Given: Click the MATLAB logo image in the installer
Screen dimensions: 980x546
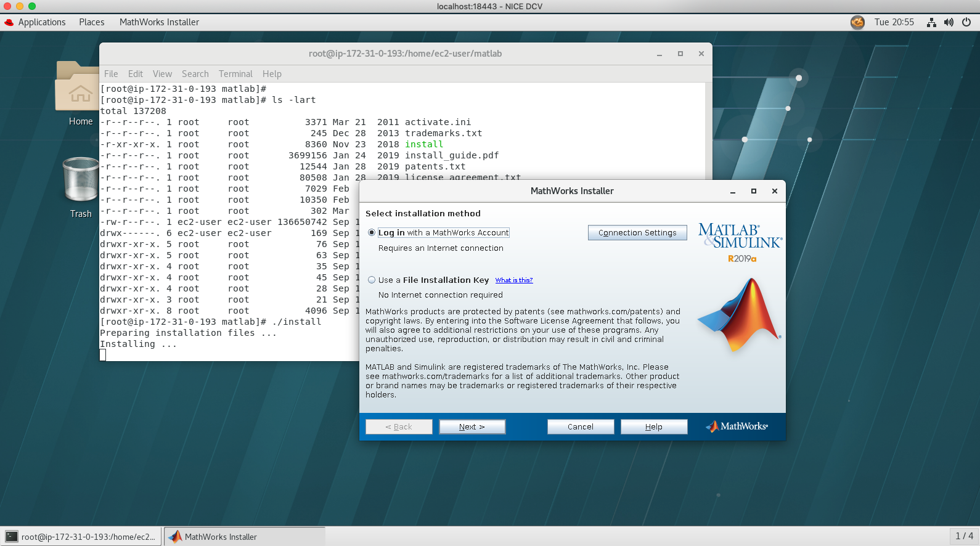Looking at the screenshot, I should pyautogui.click(x=739, y=315).
